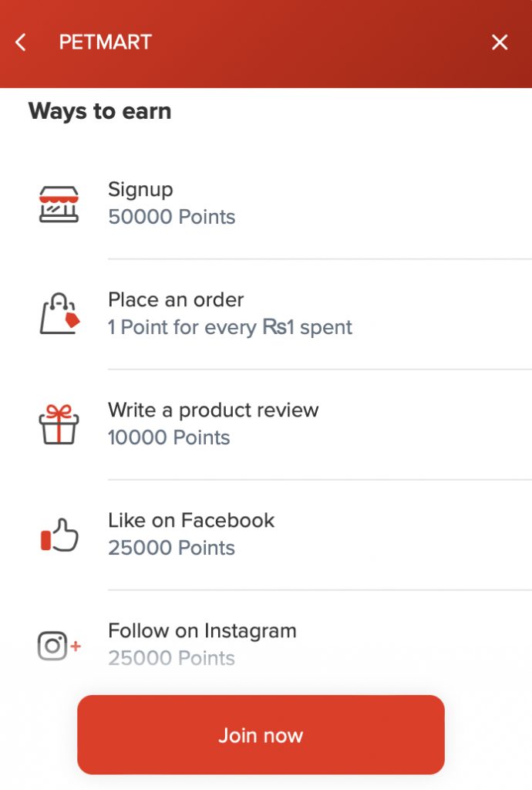532x790 pixels.
Task: Choose the Follow on Instagram option
Action: [x=202, y=631]
